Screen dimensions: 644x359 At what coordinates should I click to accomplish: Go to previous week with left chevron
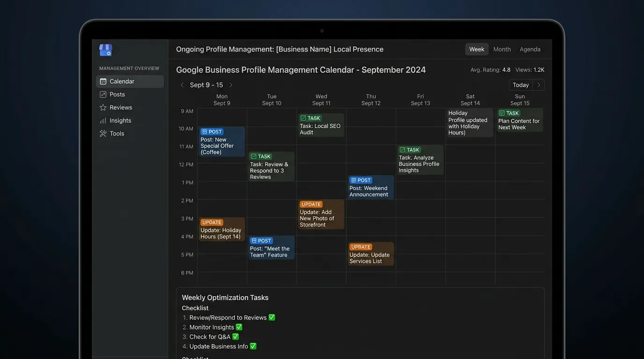point(182,85)
